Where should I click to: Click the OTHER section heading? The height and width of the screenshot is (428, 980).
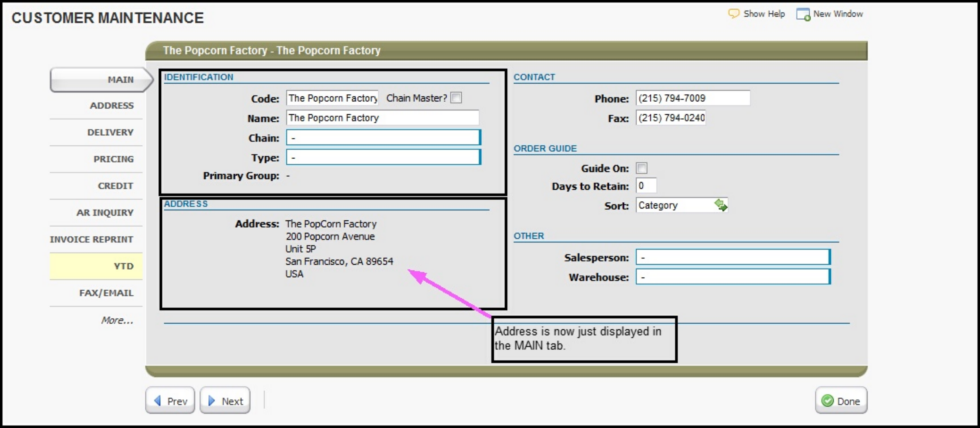529,236
